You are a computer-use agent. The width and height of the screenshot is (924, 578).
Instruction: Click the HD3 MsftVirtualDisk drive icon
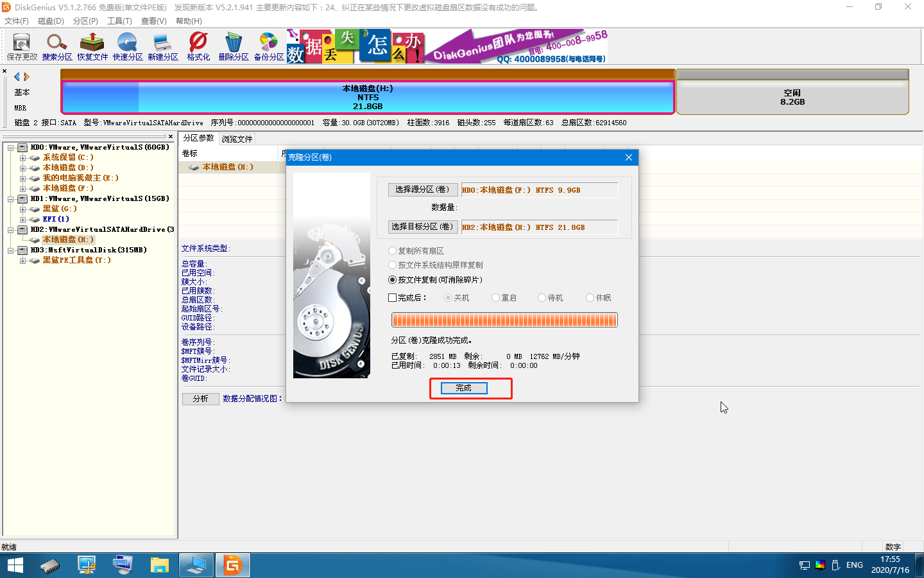click(x=22, y=250)
